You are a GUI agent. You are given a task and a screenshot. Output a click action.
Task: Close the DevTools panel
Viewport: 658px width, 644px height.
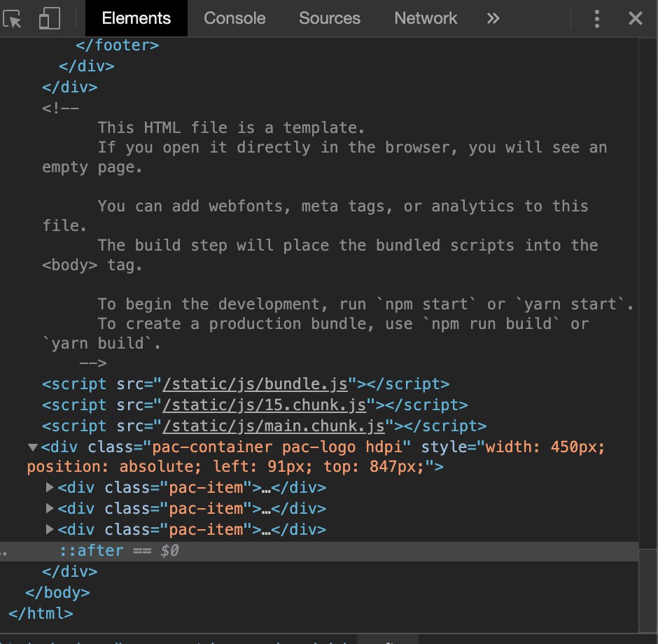pos(636,18)
